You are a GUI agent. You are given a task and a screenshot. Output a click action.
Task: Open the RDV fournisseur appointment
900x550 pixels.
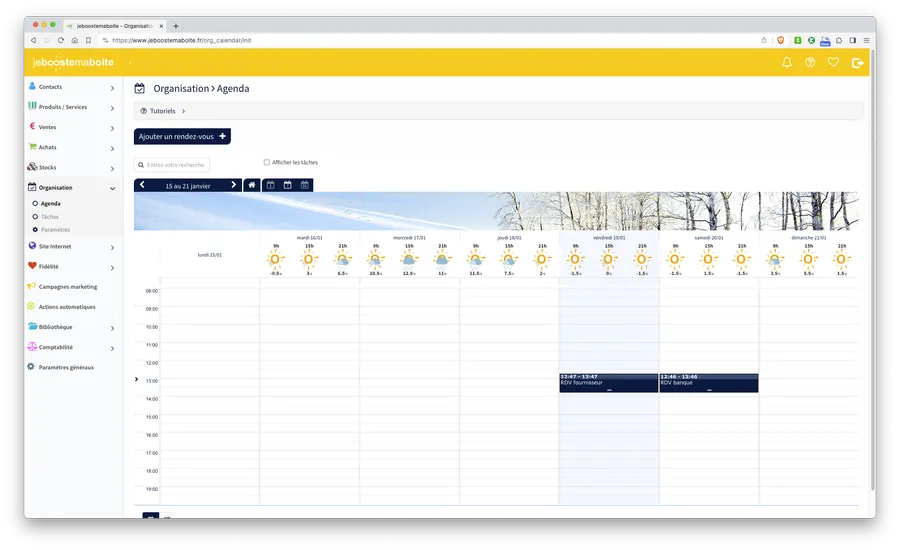[x=608, y=383]
